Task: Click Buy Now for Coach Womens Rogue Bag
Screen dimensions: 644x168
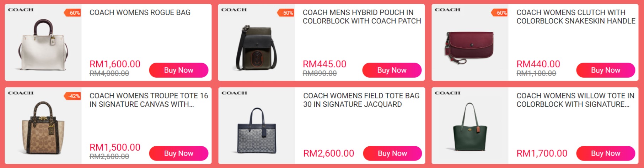Action: 179,70
